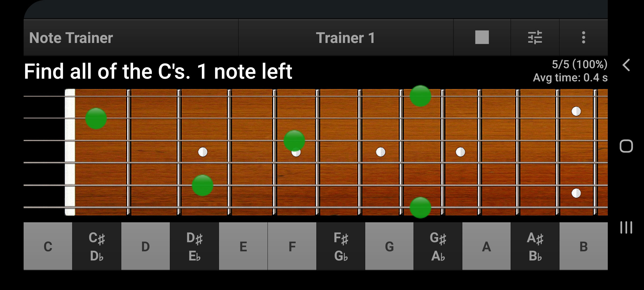Open the recent apps button
Image resolution: width=644 pixels, height=290 pixels.
coord(626,227)
